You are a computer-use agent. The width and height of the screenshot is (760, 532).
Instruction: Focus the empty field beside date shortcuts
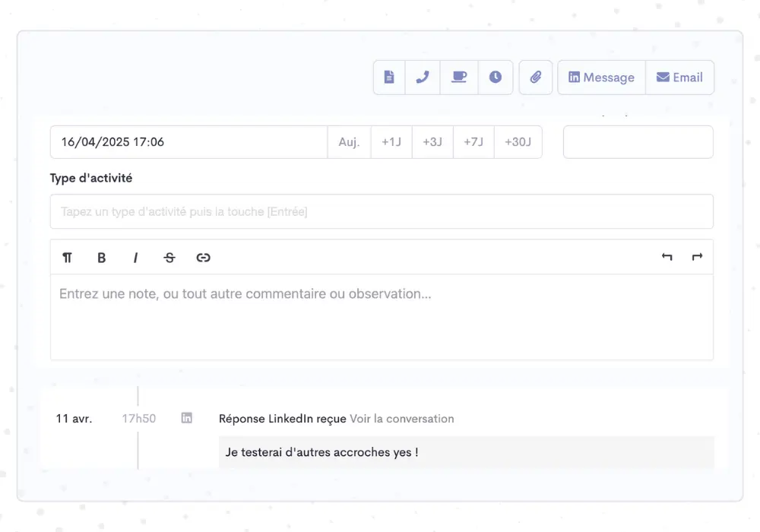(x=638, y=142)
